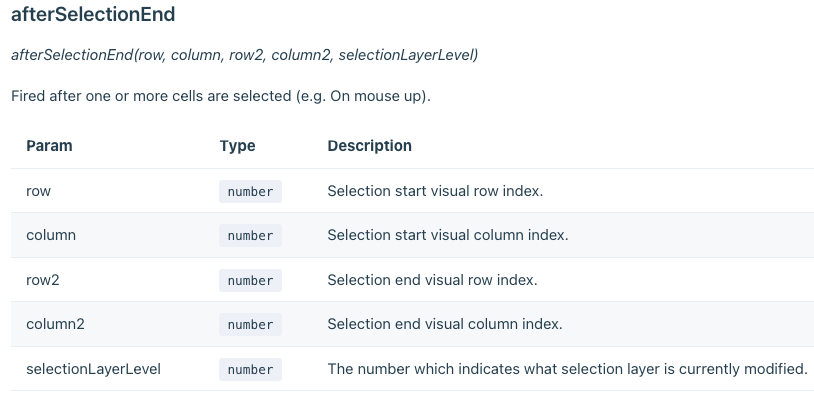Click the number type badge for row2
The image size is (814, 403).
[x=250, y=280]
